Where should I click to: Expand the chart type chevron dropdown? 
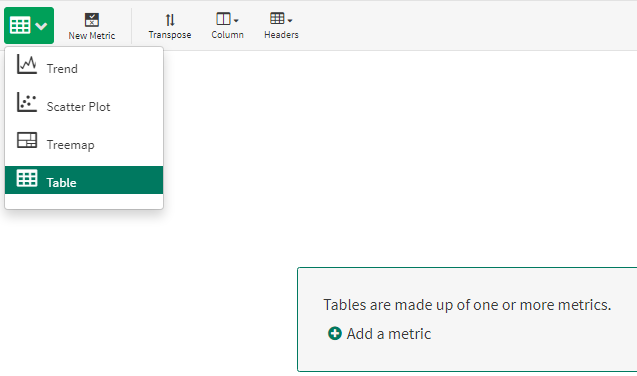(41, 26)
